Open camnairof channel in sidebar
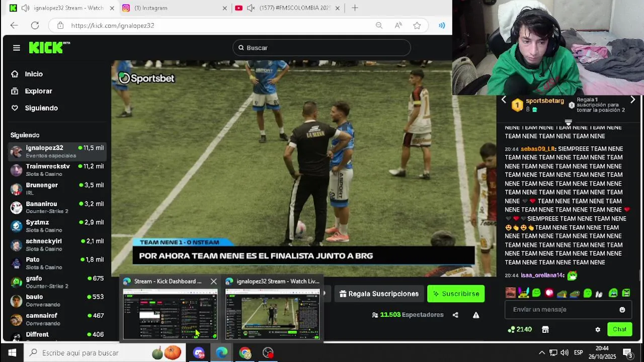 tap(57, 319)
